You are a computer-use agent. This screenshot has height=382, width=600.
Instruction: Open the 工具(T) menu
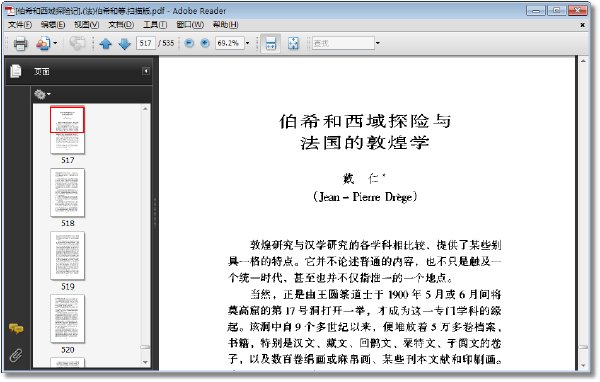pos(155,25)
